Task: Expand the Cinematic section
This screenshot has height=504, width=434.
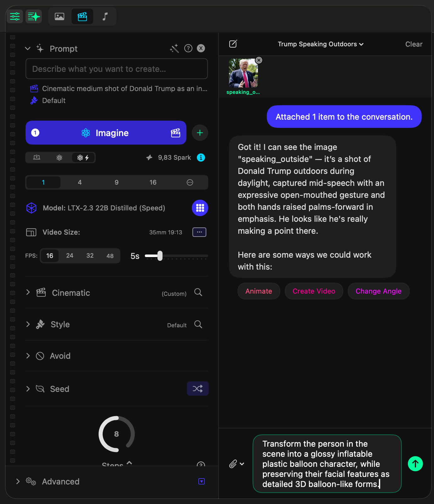Action: tap(28, 293)
